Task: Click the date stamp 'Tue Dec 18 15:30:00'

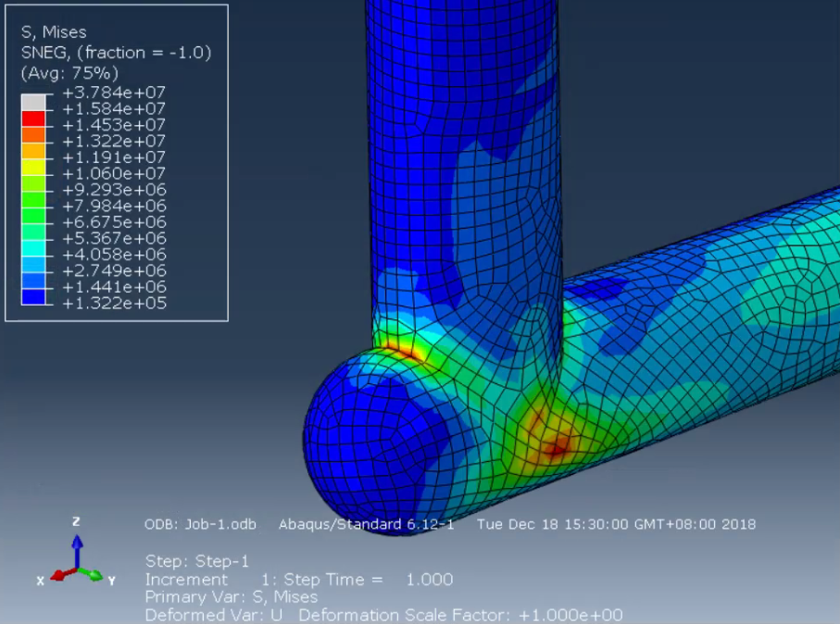Action: tap(554, 524)
